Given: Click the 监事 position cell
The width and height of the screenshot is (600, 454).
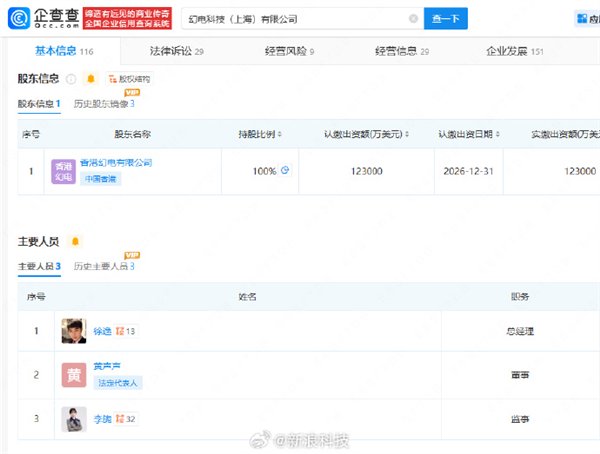Looking at the screenshot, I should 520,419.
